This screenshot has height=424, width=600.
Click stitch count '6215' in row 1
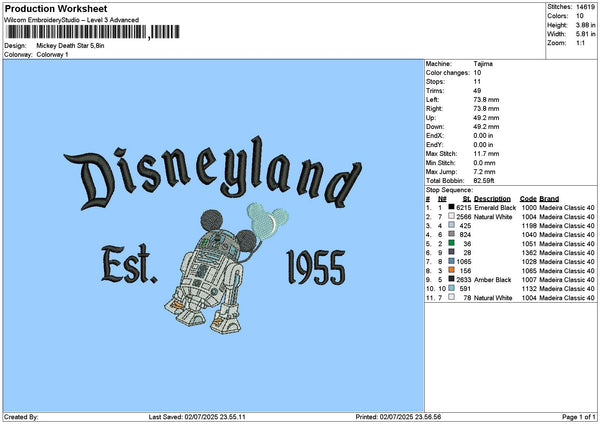click(x=463, y=208)
